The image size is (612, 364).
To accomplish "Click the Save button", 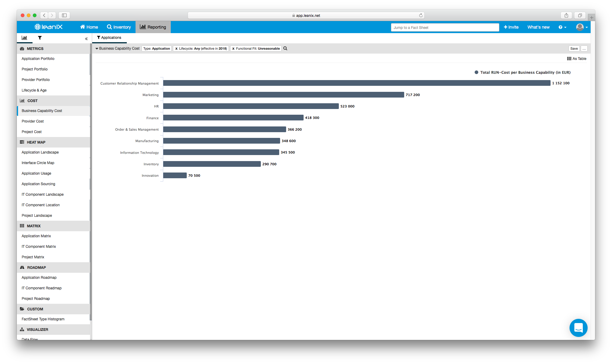I will (x=574, y=48).
